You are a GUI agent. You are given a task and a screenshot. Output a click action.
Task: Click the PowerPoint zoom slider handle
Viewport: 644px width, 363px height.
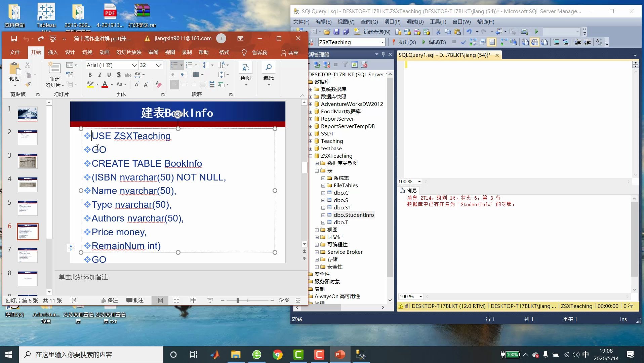237,300
